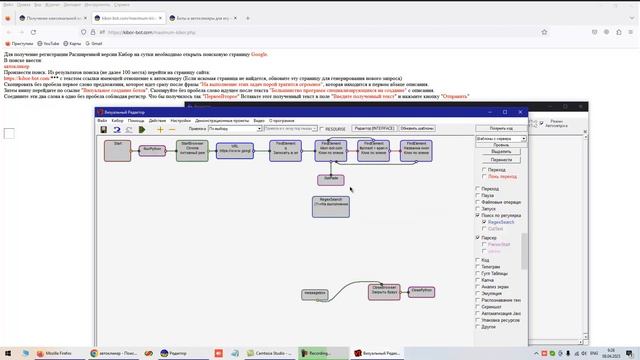This screenshot has height=360, width=640.
Task: Open the YouTube bookmark
Action: click(x=48, y=43)
